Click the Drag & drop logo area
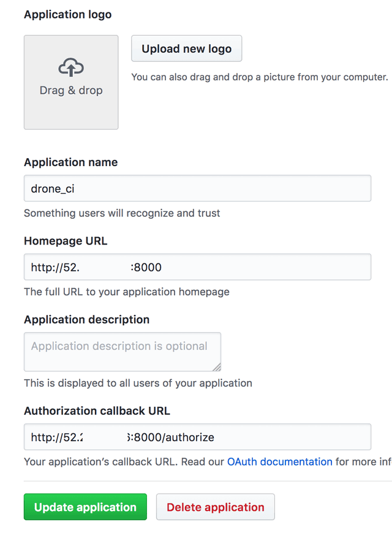This screenshot has height=533, width=392. click(x=70, y=83)
